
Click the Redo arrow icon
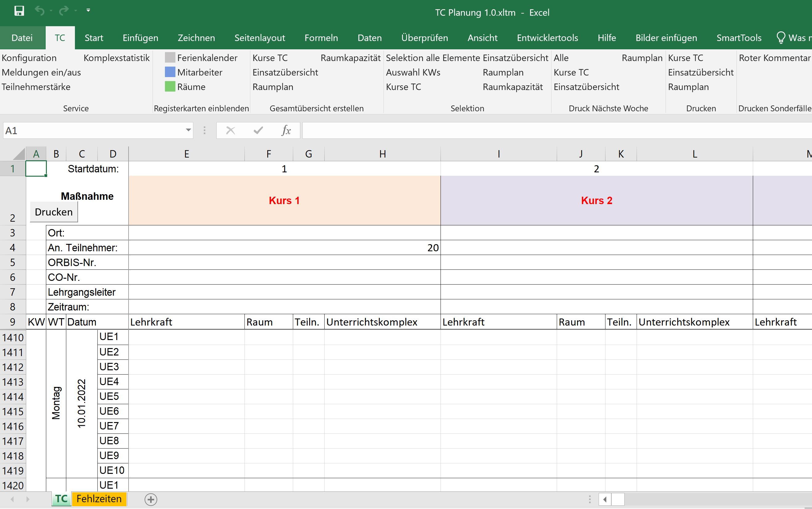pyautogui.click(x=64, y=11)
